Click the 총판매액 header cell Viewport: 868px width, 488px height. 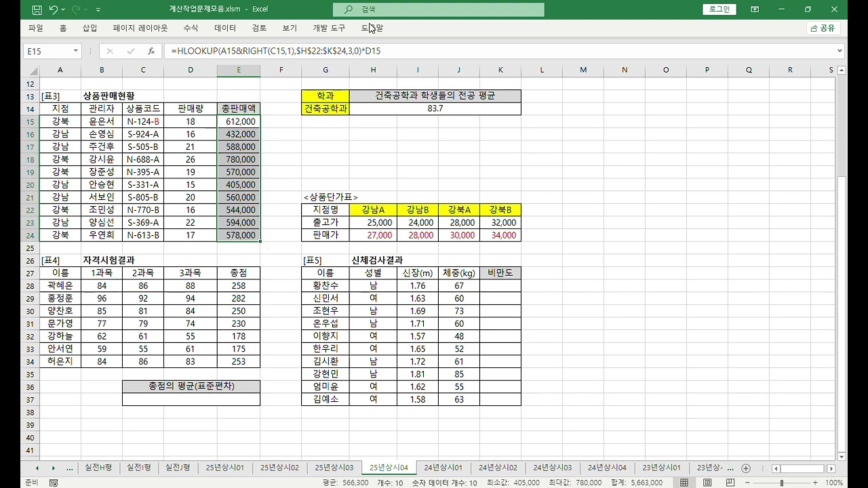(x=239, y=108)
